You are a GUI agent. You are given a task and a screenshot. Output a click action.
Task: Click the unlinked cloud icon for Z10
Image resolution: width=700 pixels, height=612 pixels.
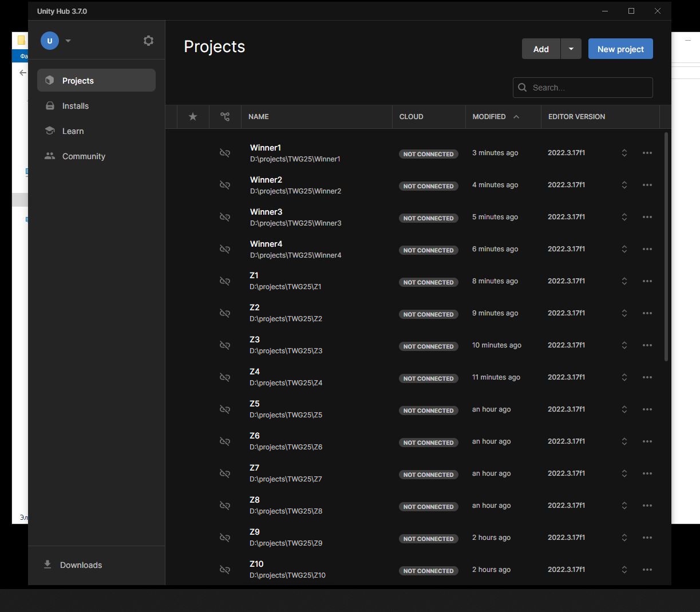point(225,570)
